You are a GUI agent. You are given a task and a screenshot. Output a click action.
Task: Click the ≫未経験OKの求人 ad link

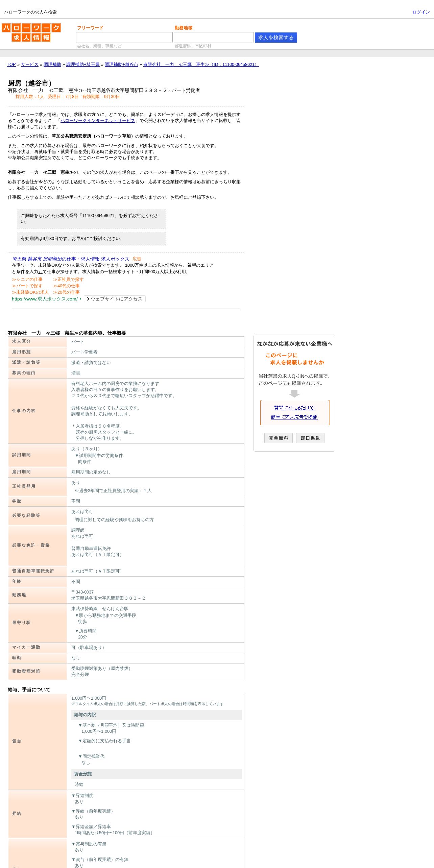(30, 292)
